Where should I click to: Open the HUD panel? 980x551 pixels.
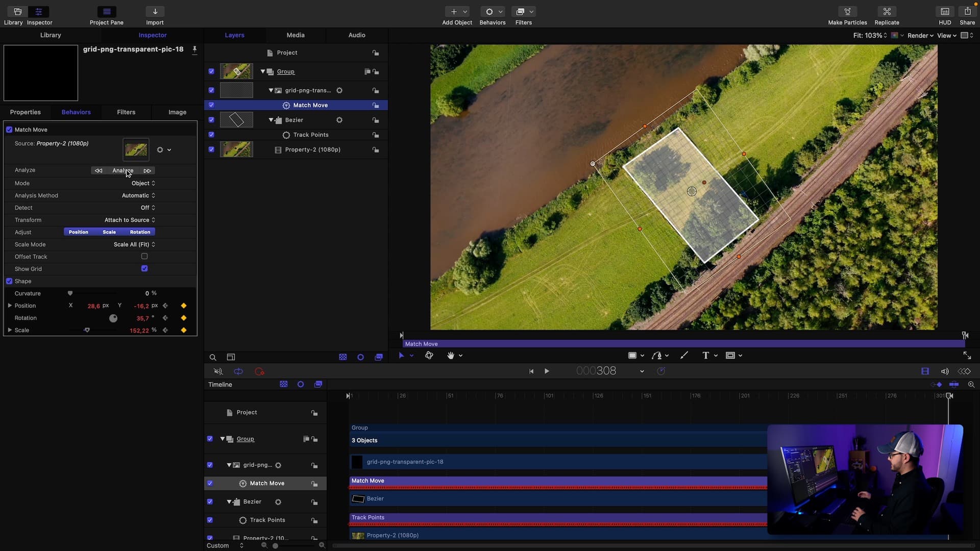(945, 12)
